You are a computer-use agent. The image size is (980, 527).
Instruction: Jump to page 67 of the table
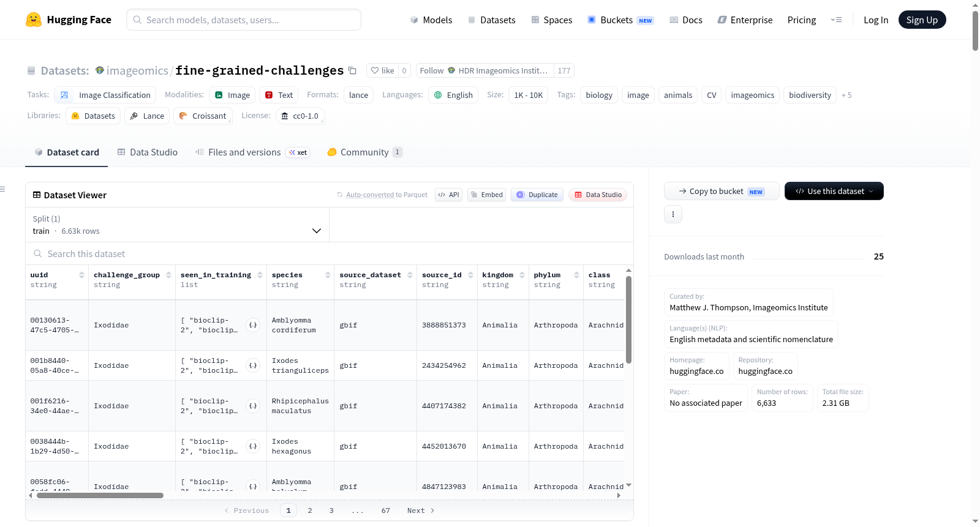(x=386, y=510)
